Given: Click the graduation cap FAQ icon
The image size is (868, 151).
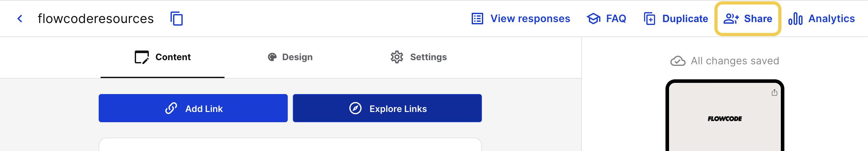Looking at the screenshot, I should (x=593, y=19).
